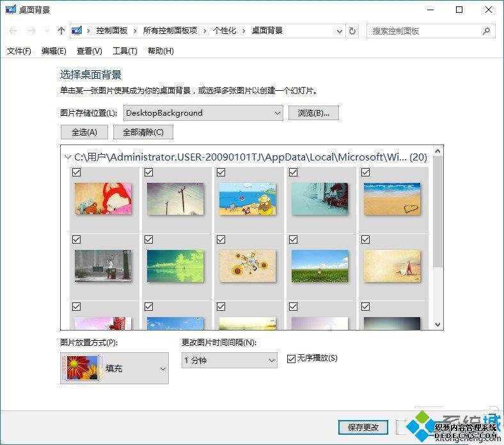Open the 工具(T) menu
Screen dimensions: 504x445
pyautogui.click(x=125, y=51)
